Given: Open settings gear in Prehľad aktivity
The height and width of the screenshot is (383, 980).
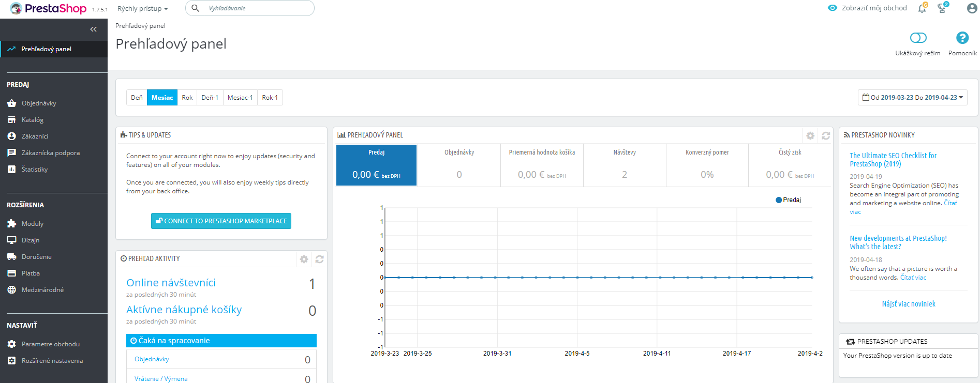Looking at the screenshot, I should coord(304,259).
